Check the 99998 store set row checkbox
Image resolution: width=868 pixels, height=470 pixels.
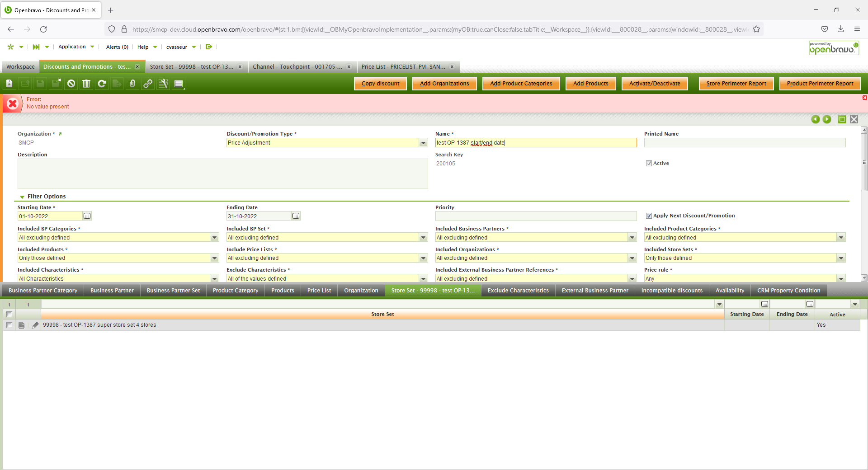tap(9, 325)
